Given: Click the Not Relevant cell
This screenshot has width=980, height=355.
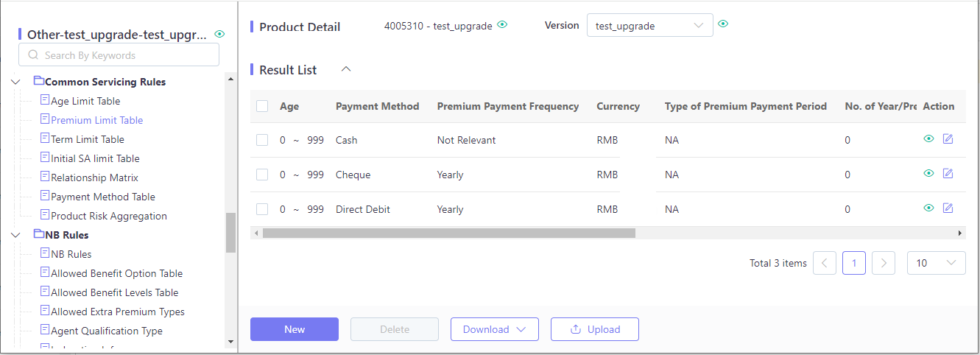Looking at the screenshot, I should click(467, 140).
